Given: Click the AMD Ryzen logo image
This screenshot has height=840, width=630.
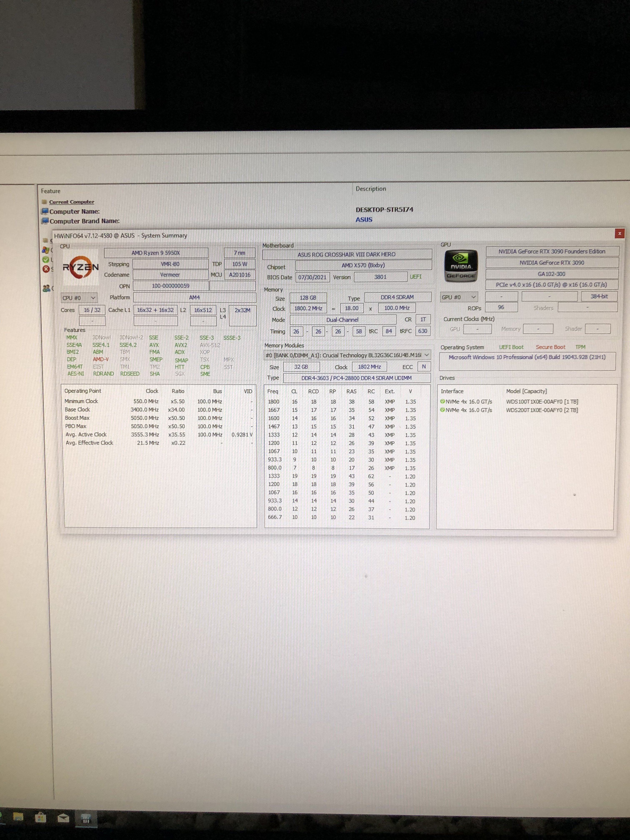Looking at the screenshot, I should pyautogui.click(x=81, y=267).
